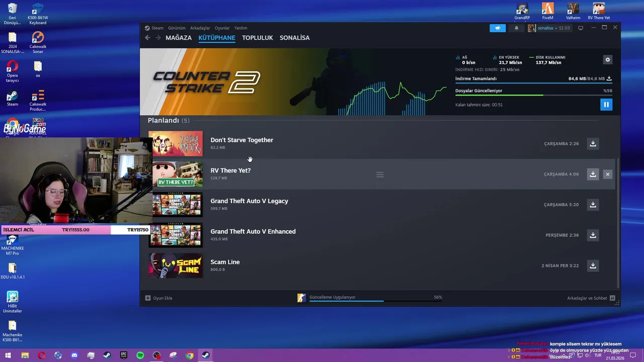Open the SONALISA profile tab
This screenshot has height=362, width=644.
click(x=294, y=38)
